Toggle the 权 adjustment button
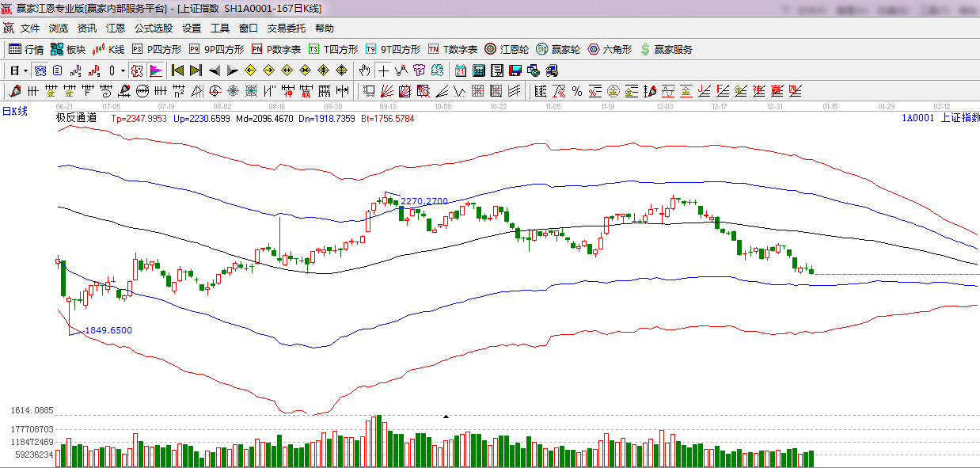 pos(136,70)
